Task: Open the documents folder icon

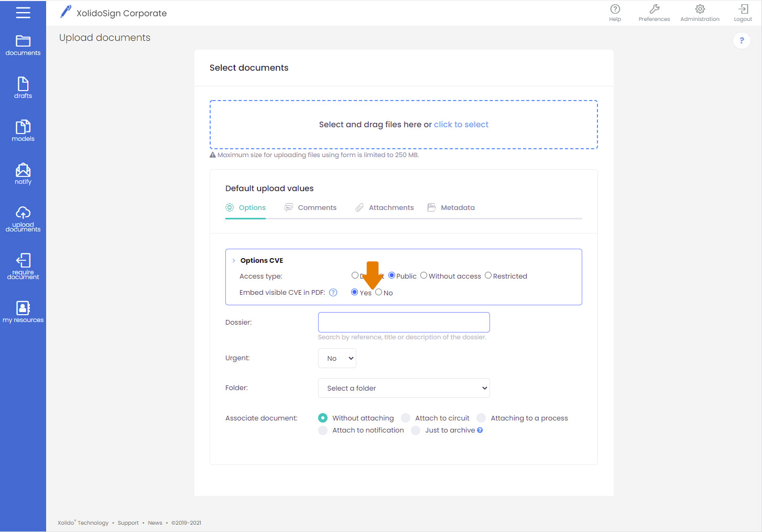Action: (x=23, y=41)
